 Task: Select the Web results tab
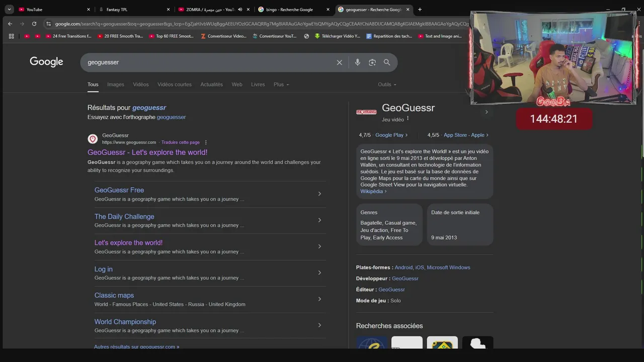point(237,84)
